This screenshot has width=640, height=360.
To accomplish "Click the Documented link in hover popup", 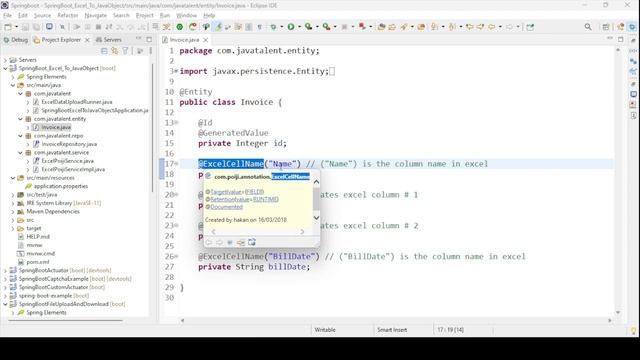I will 227,207.
